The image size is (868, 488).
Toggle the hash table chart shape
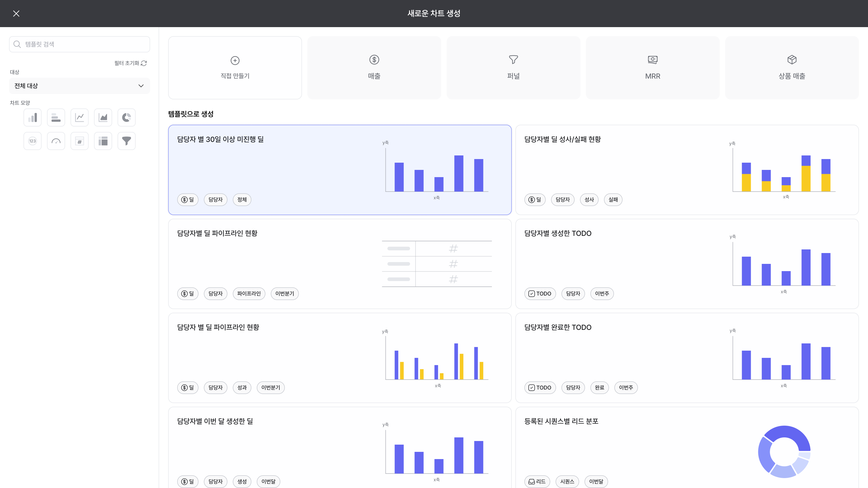[x=80, y=141]
